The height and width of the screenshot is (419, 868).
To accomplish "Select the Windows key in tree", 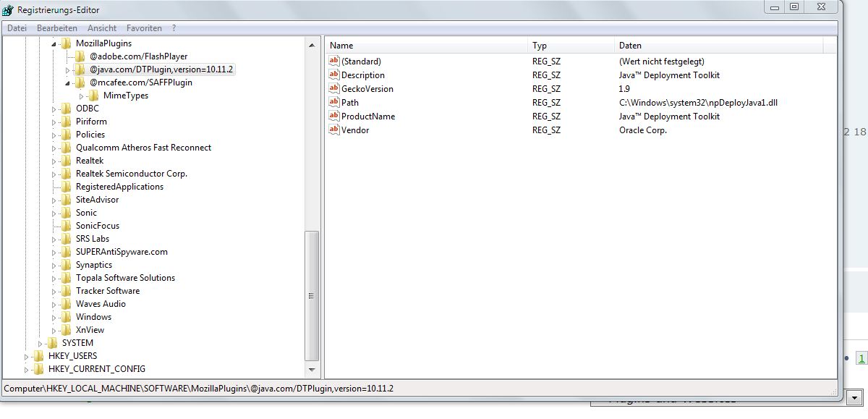I will tap(93, 317).
